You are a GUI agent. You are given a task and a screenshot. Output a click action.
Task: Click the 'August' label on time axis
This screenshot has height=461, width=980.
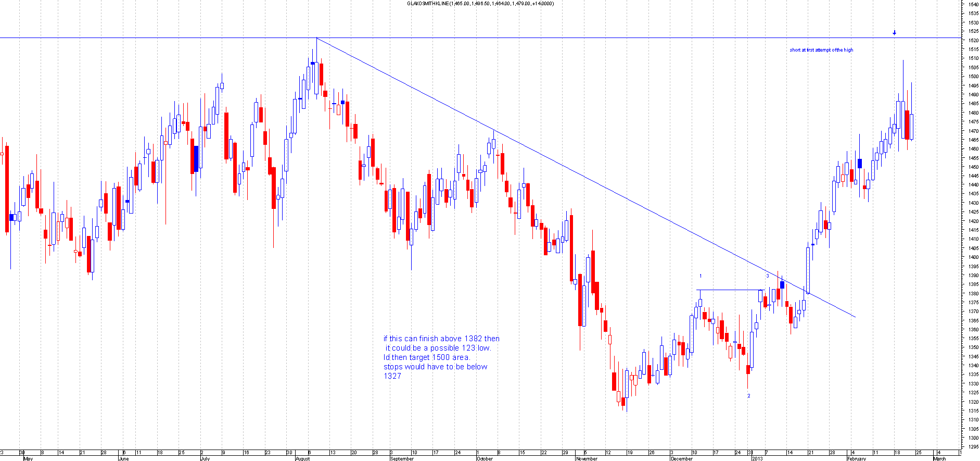click(302, 459)
